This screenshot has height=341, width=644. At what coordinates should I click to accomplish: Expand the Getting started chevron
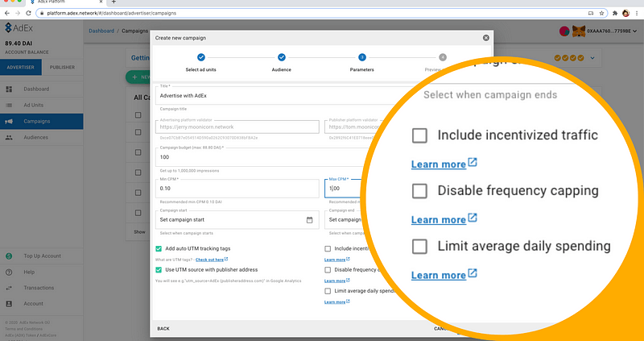[592, 58]
